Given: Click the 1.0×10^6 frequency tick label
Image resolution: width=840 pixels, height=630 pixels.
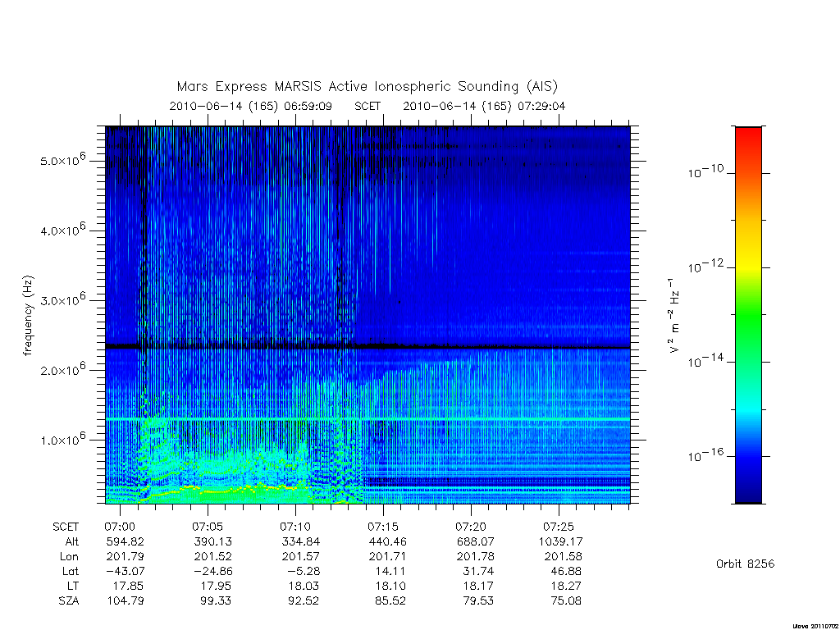Looking at the screenshot, I should point(62,440).
